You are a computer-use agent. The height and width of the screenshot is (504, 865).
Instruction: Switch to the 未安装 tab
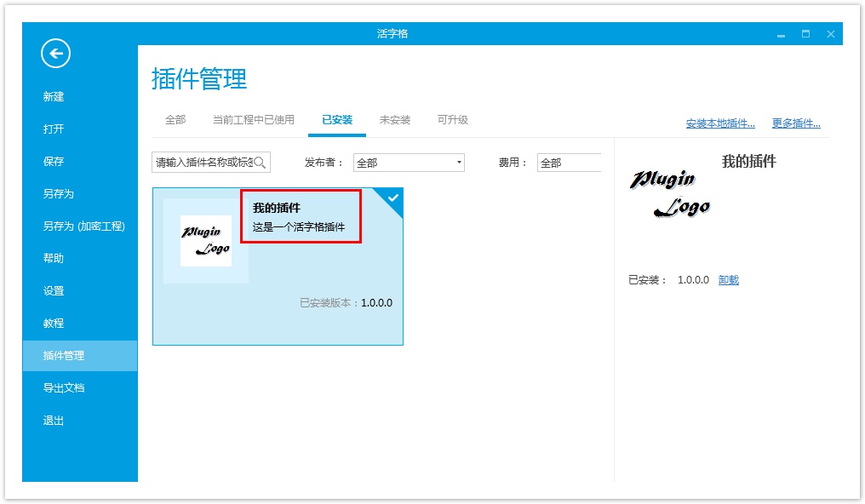coord(395,120)
